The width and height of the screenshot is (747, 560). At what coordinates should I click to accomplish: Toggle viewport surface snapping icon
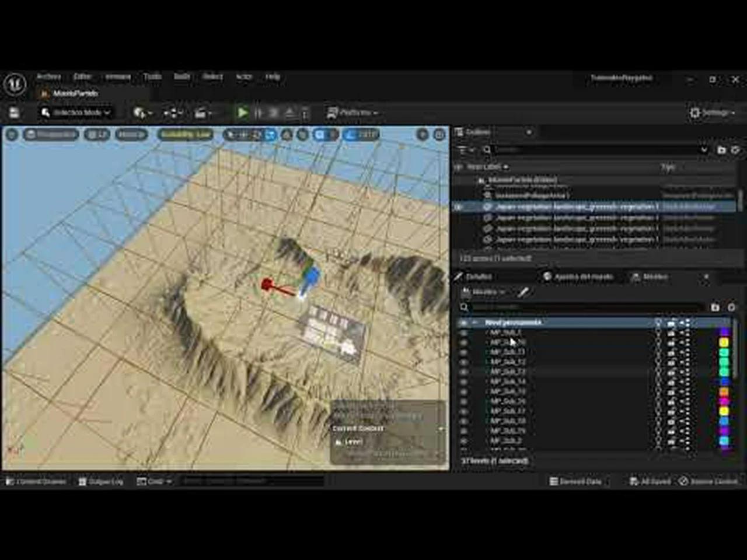coord(303,135)
